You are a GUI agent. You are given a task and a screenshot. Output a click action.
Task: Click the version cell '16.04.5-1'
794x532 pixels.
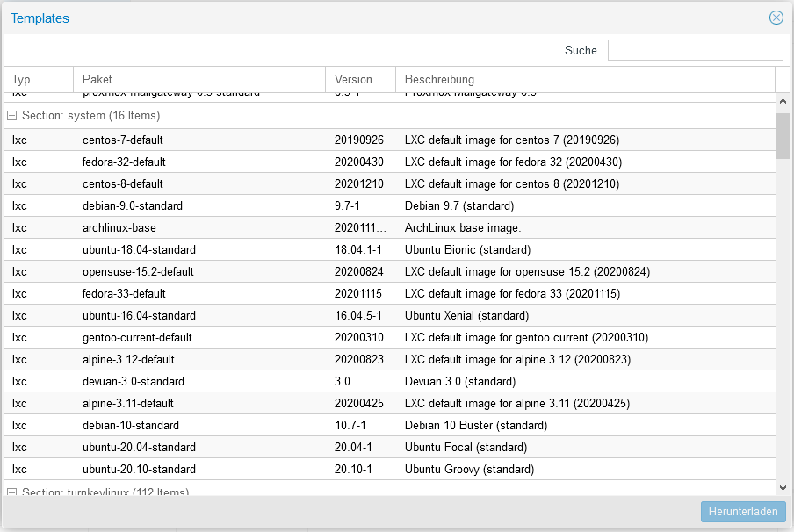click(x=358, y=315)
